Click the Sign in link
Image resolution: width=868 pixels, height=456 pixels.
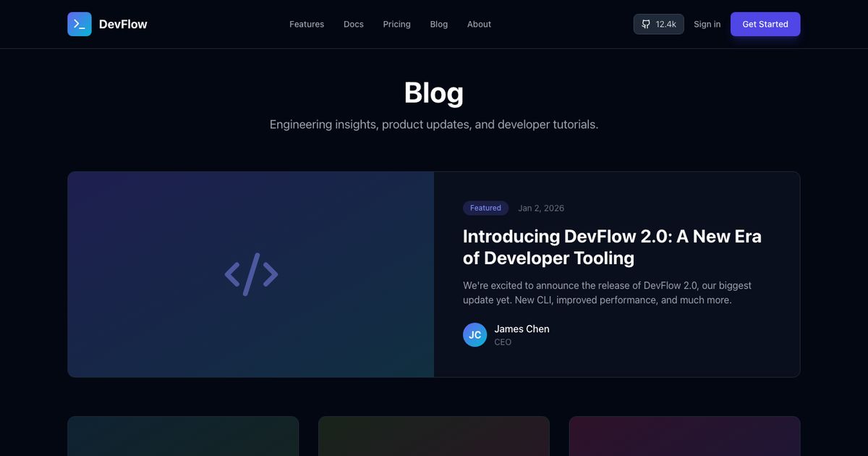point(707,24)
